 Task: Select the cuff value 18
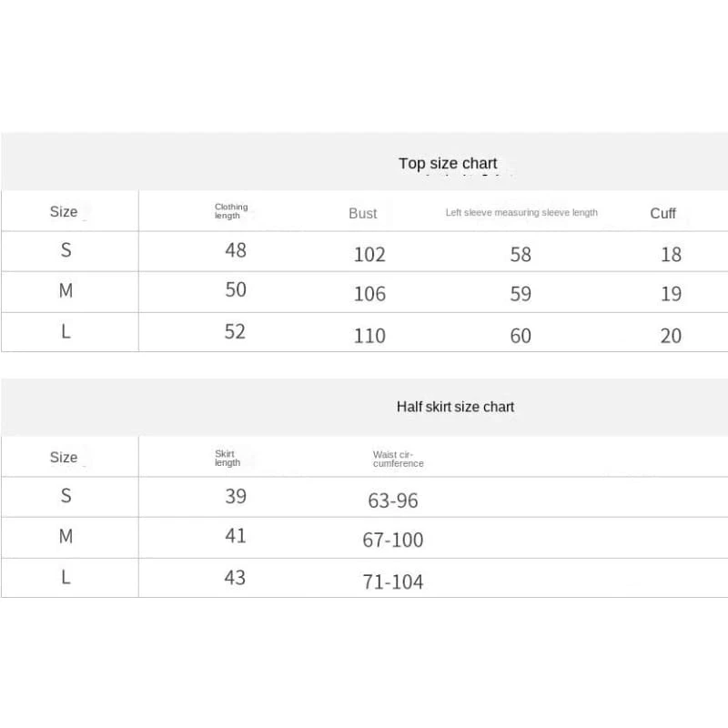[x=671, y=255]
